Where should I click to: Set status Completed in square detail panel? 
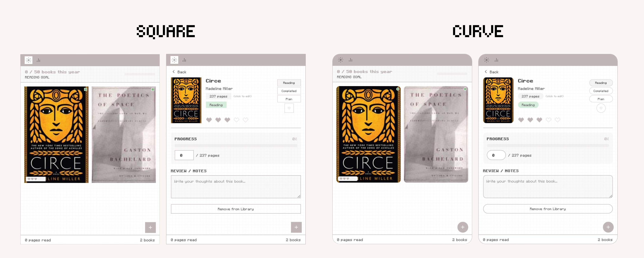click(289, 91)
